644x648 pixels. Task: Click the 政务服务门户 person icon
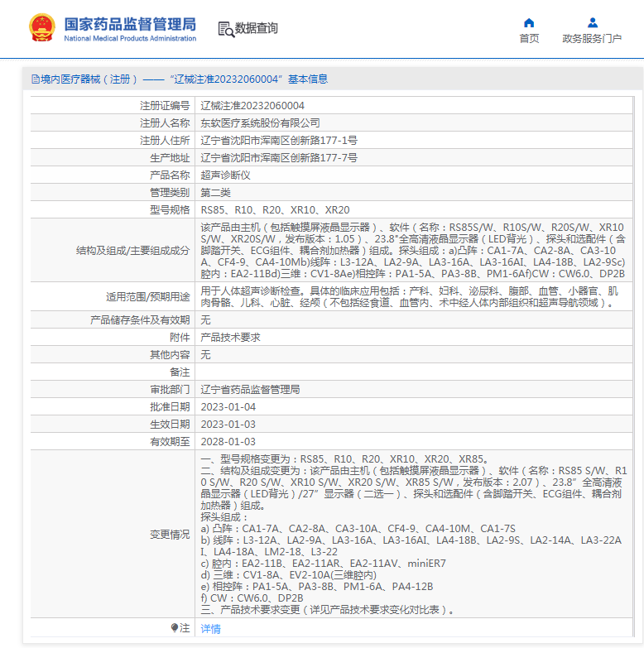(x=592, y=23)
